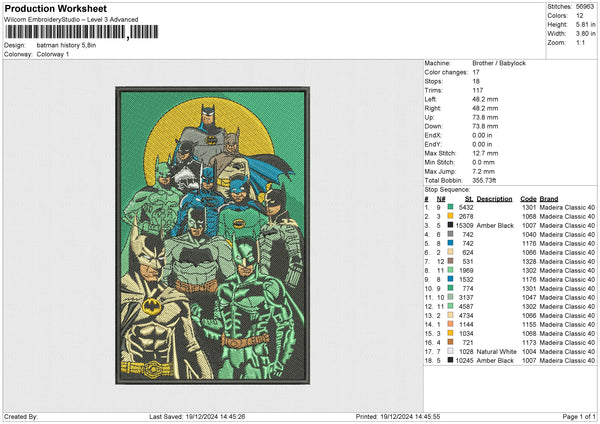Screen dimensions: 600x424
Task: Select the blue swatch for stop 5
Action: pos(450,243)
